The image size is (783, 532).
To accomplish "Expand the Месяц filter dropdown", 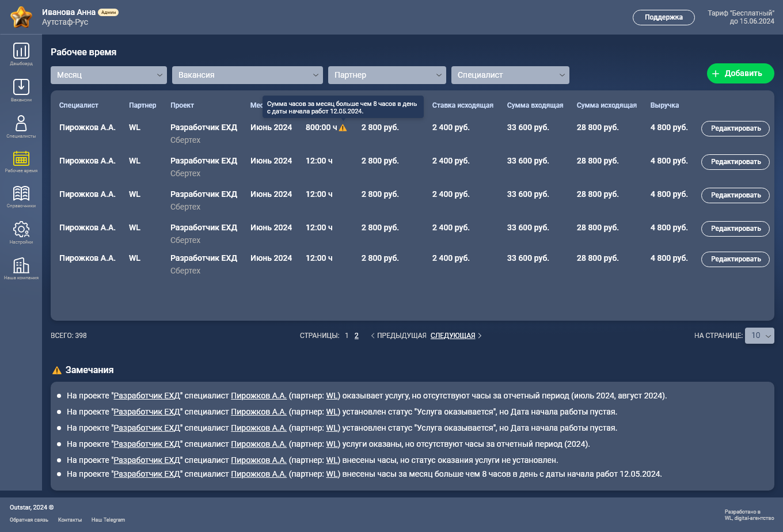I will tap(108, 75).
